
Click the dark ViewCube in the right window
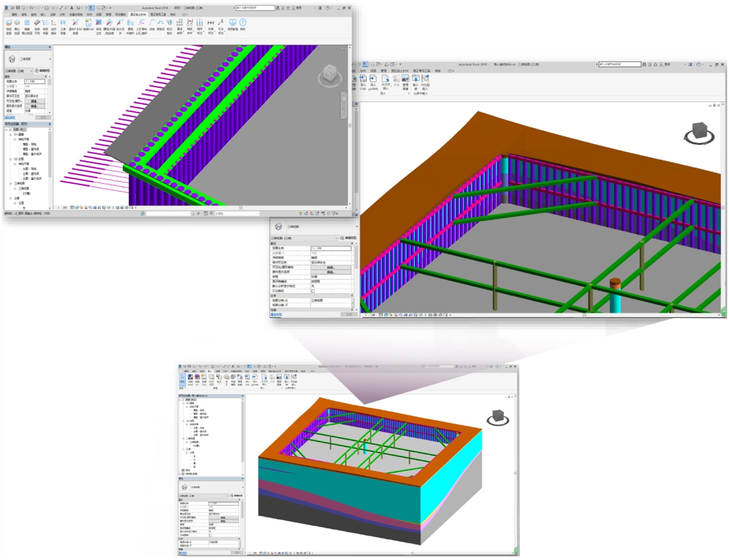tap(699, 131)
